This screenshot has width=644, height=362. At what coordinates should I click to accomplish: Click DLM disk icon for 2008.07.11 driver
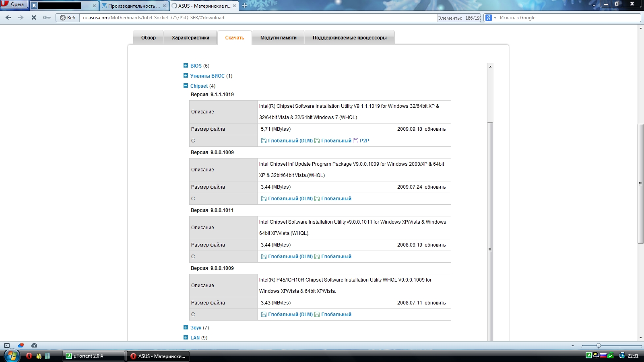(x=264, y=315)
